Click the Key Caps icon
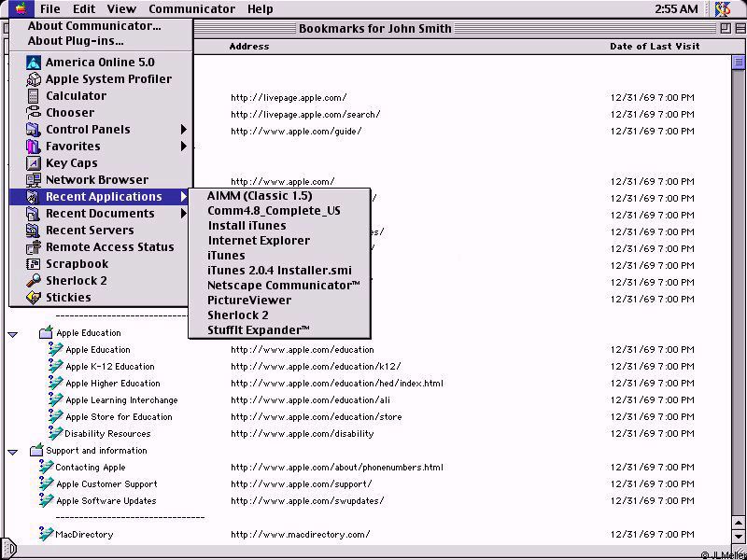 point(34,162)
